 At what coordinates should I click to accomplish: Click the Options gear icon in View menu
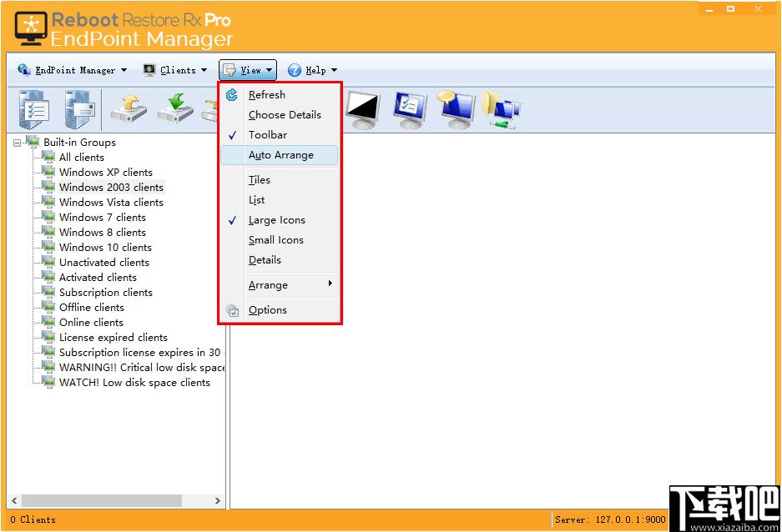(232, 310)
